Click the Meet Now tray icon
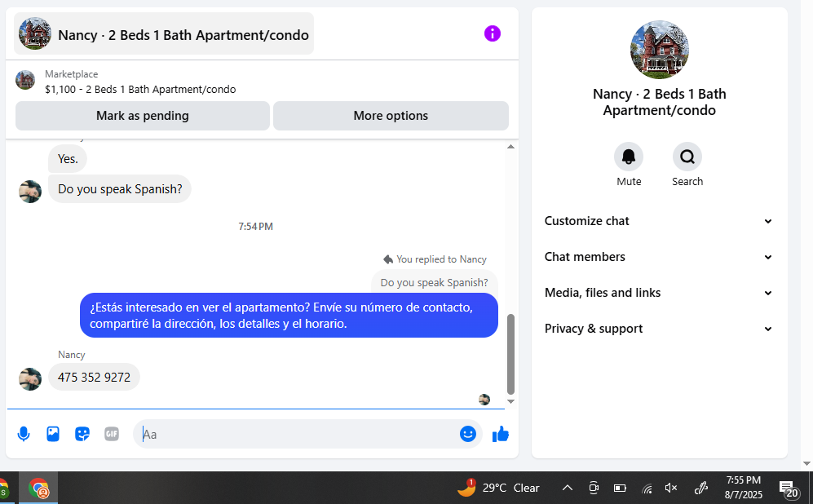Image resolution: width=813 pixels, height=504 pixels. [x=594, y=488]
